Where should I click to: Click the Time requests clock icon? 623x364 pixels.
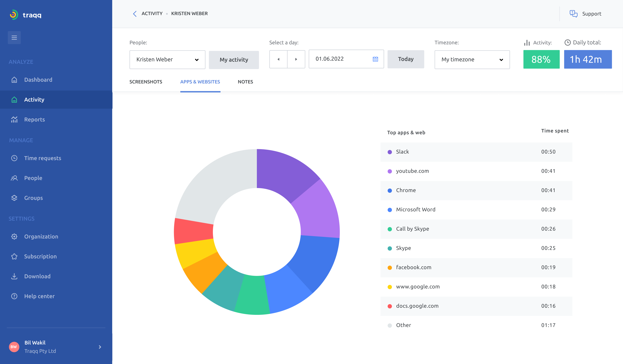tap(14, 158)
